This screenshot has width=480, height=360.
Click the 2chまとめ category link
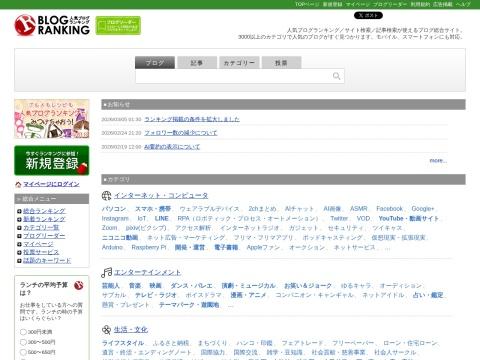click(x=263, y=209)
